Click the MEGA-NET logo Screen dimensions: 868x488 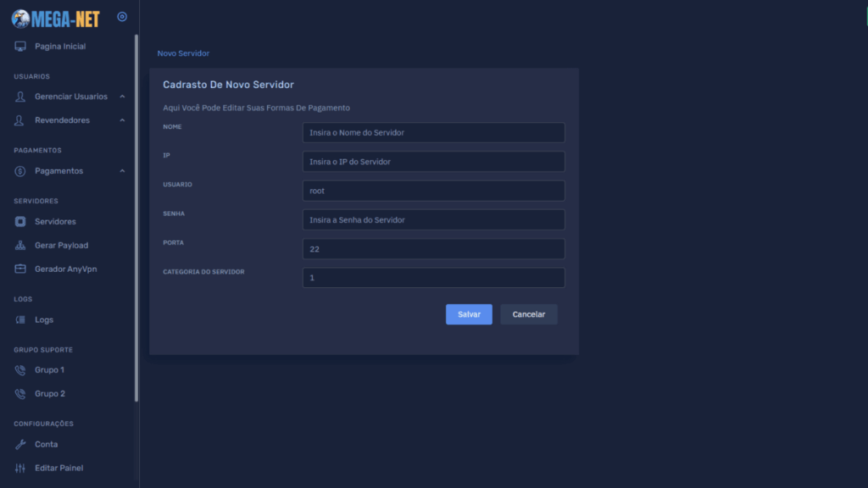(x=55, y=19)
